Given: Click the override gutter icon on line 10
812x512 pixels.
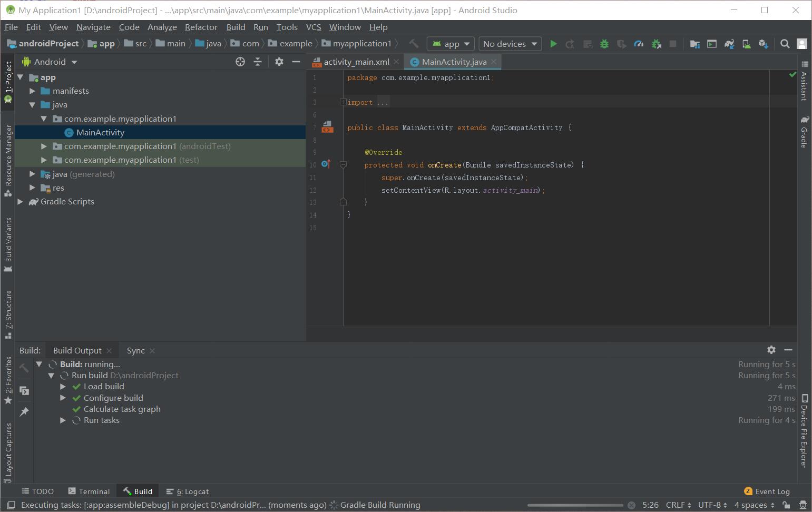Looking at the screenshot, I should (x=326, y=164).
